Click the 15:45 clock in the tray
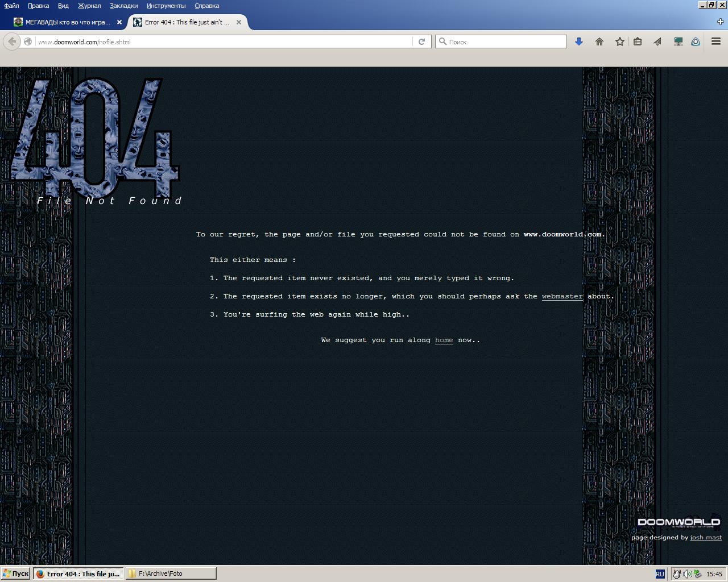This screenshot has width=728, height=582. [x=714, y=574]
